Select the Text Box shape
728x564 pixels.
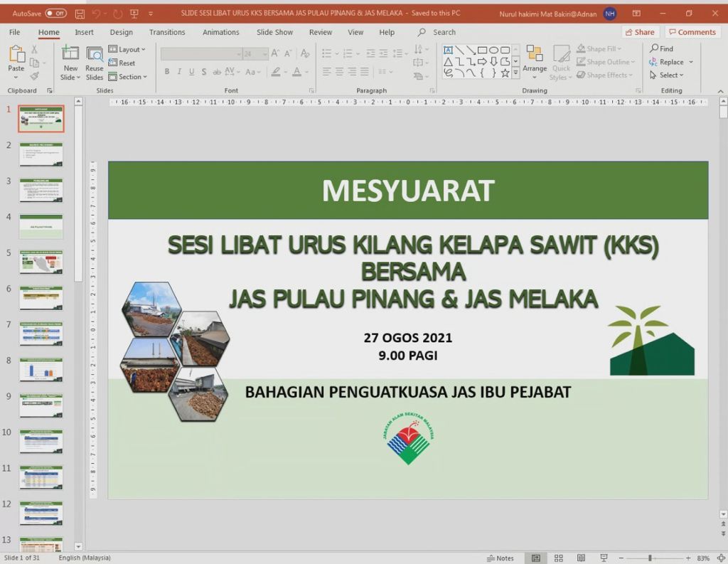coord(448,50)
